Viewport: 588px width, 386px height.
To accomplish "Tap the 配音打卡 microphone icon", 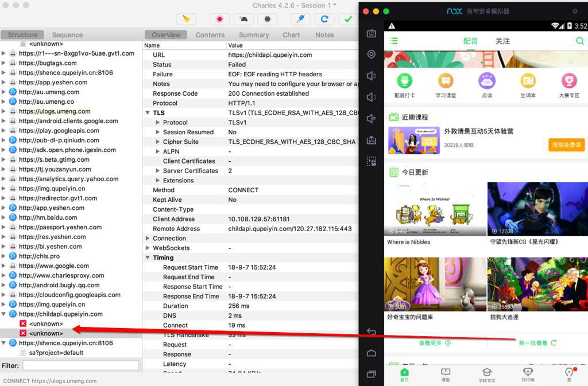I will (x=404, y=80).
